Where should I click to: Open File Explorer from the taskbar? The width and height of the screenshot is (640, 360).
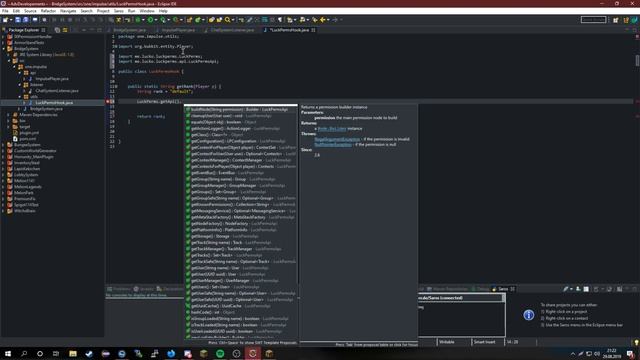tap(73, 353)
